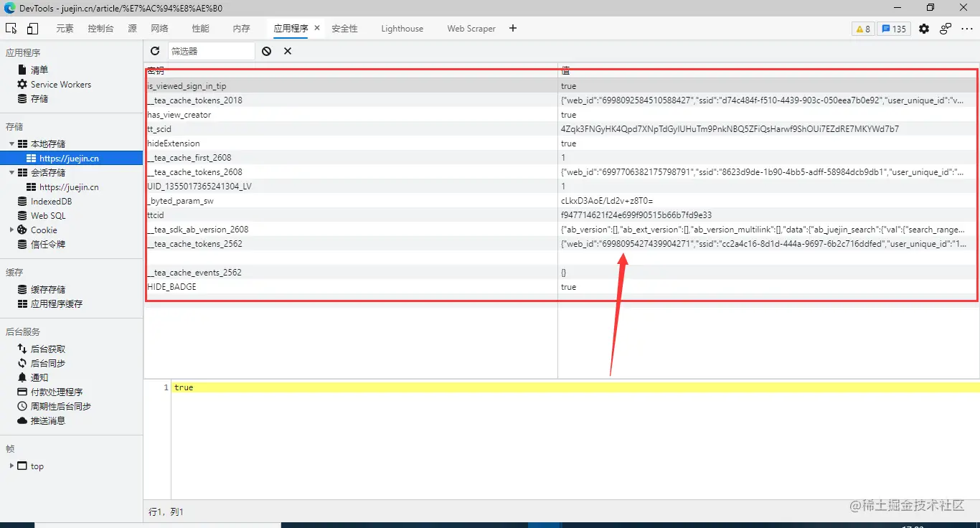Open 后台同步 service
980x528 pixels.
point(48,364)
